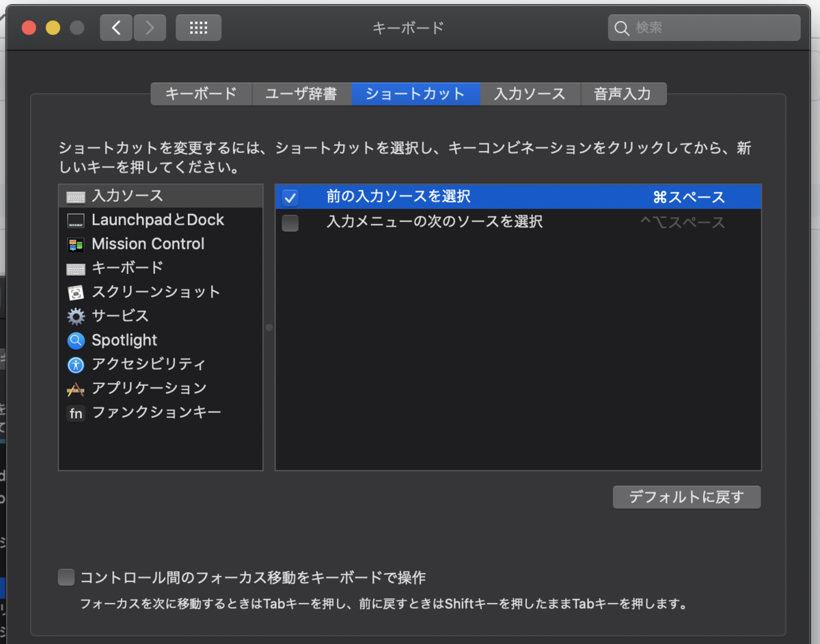This screenshot has width=820, height=644.
Task: Select the ショートカット tab
Action: 415,94
